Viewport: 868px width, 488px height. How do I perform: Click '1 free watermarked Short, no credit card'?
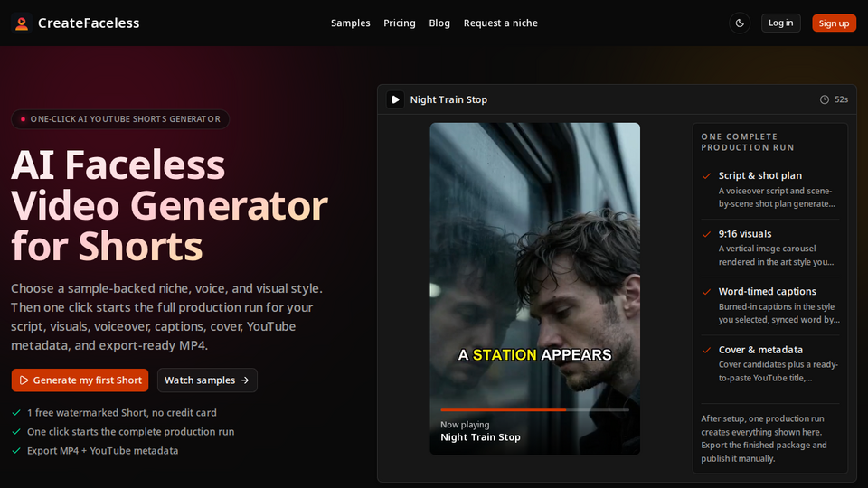[x=122, y=413]
